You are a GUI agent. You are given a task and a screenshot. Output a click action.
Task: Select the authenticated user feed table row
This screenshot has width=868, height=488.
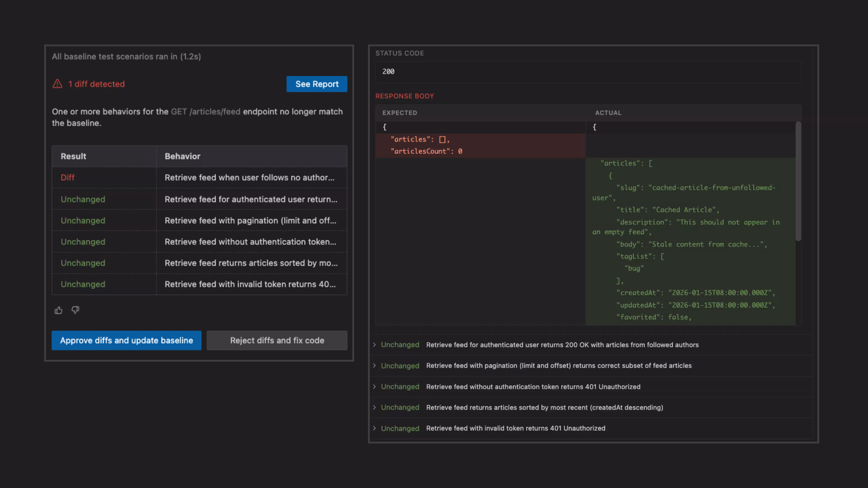(x=199, y=199)
